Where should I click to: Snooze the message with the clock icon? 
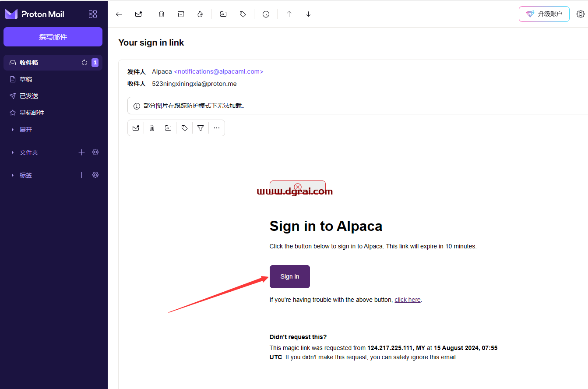click(266, 14)
